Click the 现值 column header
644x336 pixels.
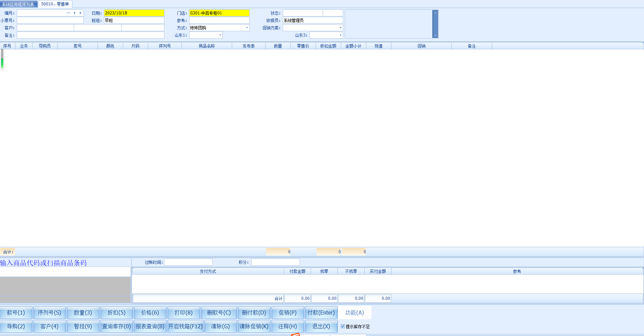(x=379, y=46)
